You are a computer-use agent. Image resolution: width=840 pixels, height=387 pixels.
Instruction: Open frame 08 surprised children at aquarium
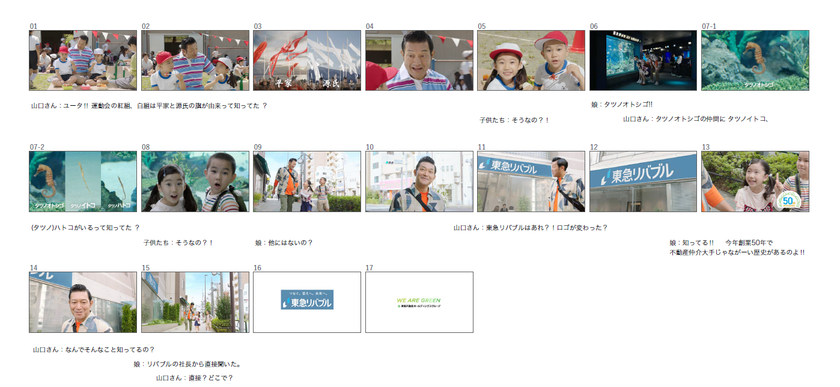coord(195,181)
